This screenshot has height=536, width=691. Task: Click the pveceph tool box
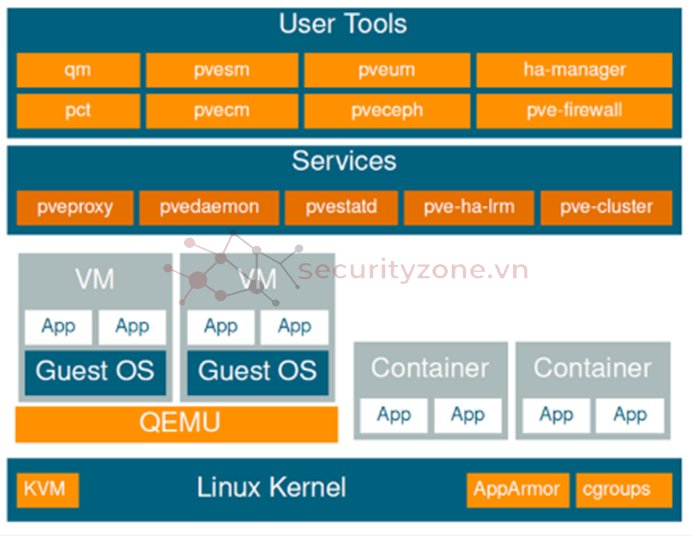pyautogui.click(x=387, y=111)
